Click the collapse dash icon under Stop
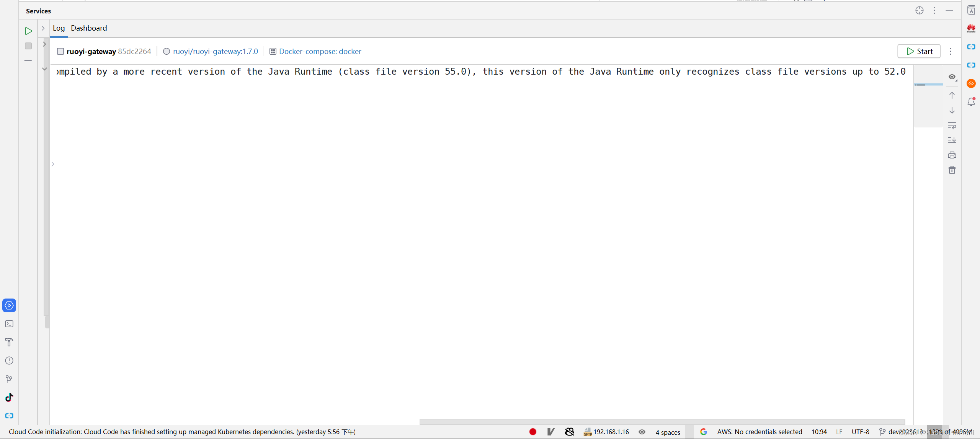This screenshot has height=439, width=980. click(x=28, y=60)
